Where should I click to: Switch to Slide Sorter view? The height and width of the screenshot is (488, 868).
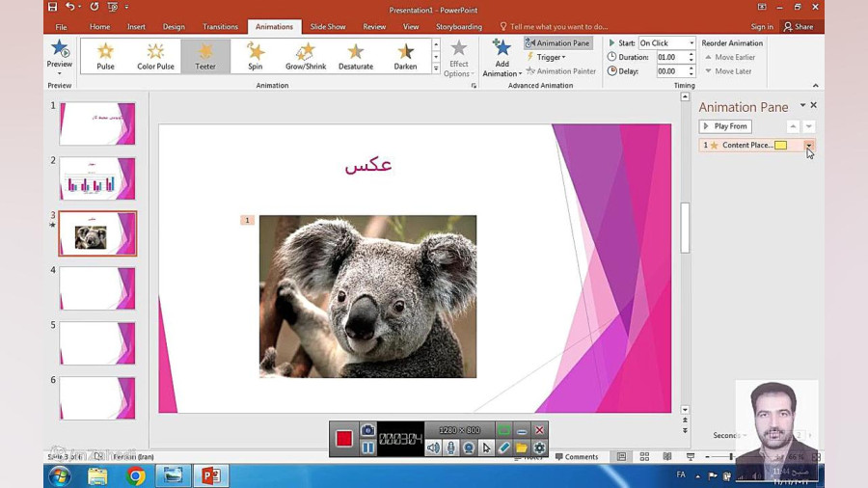644,456
